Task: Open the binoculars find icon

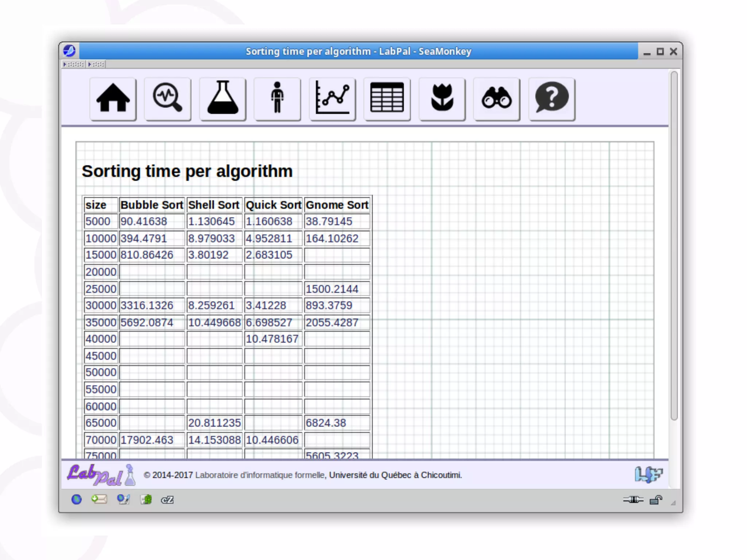Action: tap(497, 98)
